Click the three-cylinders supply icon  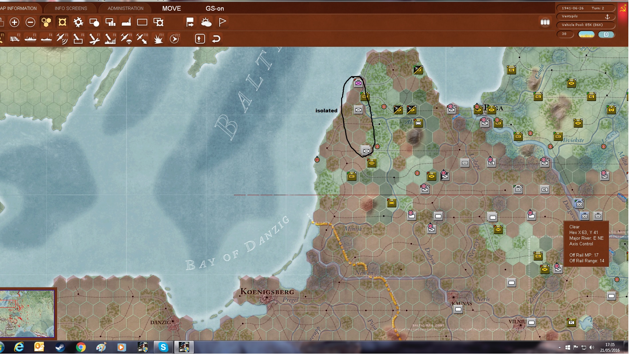(545, 22)
